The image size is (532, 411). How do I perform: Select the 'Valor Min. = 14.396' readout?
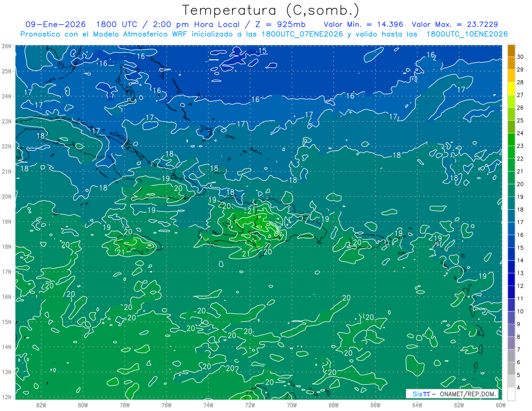tap(363, 24)
